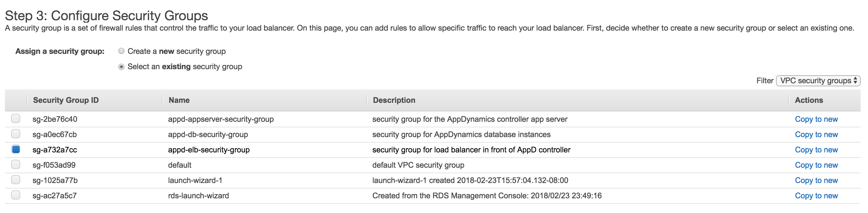This screenshot has width=868, height=213.
Task: Check the box for sg-2be76c40
Action: (x=16, y=119)
